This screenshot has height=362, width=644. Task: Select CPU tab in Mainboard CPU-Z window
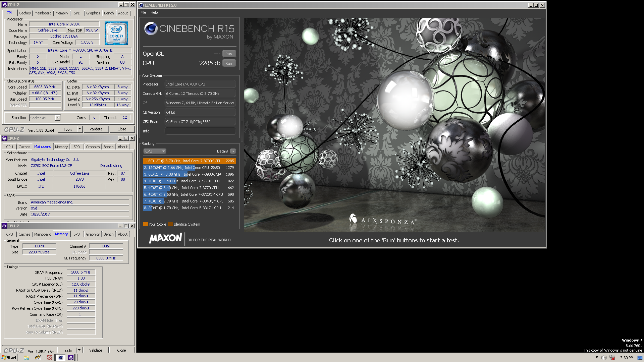(9, 147)
